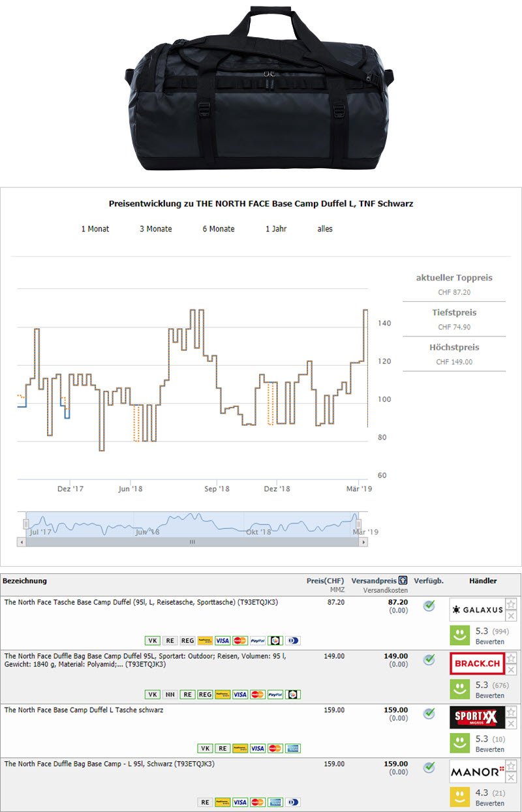
Task: Click the shipping cost calculator icon
Action: (403, 580)
